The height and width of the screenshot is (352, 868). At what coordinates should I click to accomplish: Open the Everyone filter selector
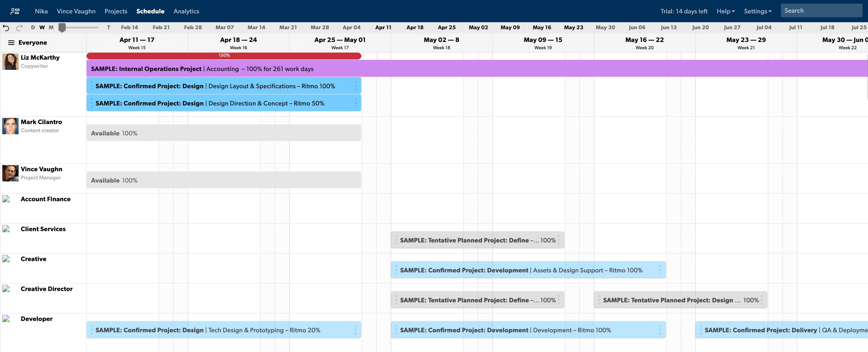(33, 43)
